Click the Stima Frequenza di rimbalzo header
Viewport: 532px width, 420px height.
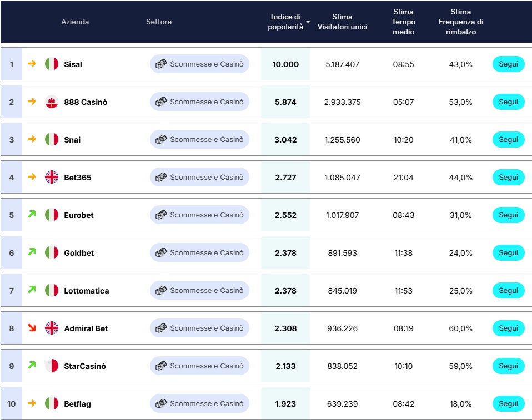pos(460,22)
